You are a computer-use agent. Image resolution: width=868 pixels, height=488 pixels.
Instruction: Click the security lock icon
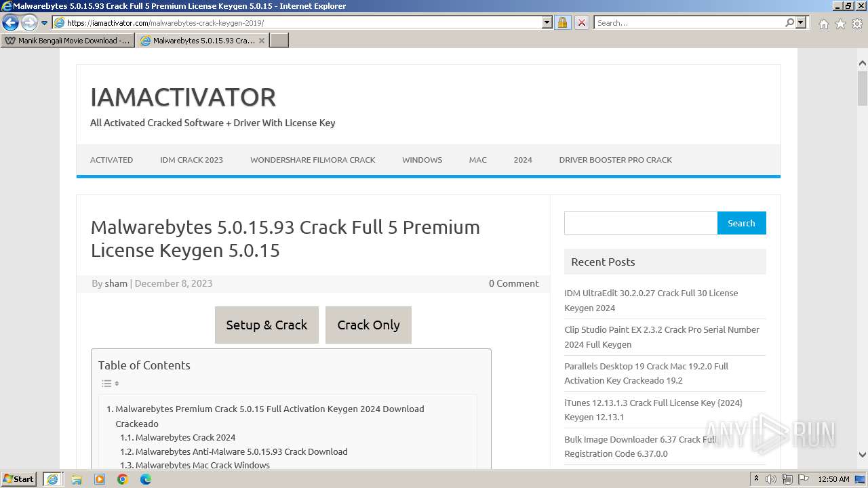click(562, 22)
